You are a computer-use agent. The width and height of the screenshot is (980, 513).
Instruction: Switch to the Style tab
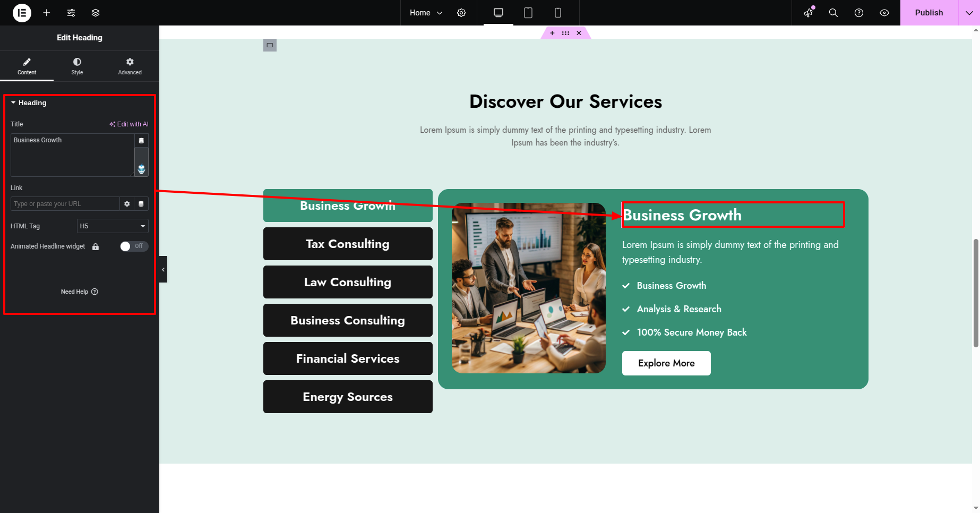point(77,66)
